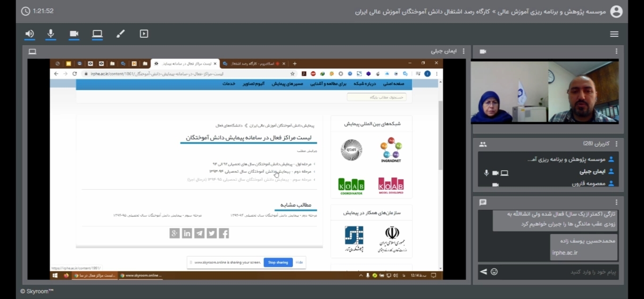644x299 pixels.
Task: Toggle screen sharing laptop icon in toolbar
Action: [x=97, y=33]
